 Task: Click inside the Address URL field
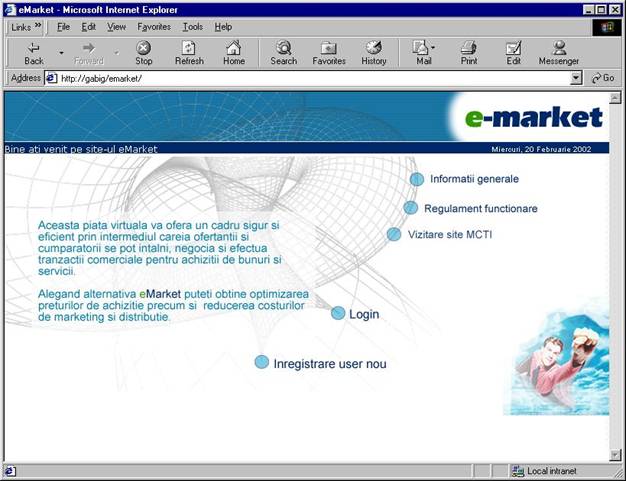(300, 78)
